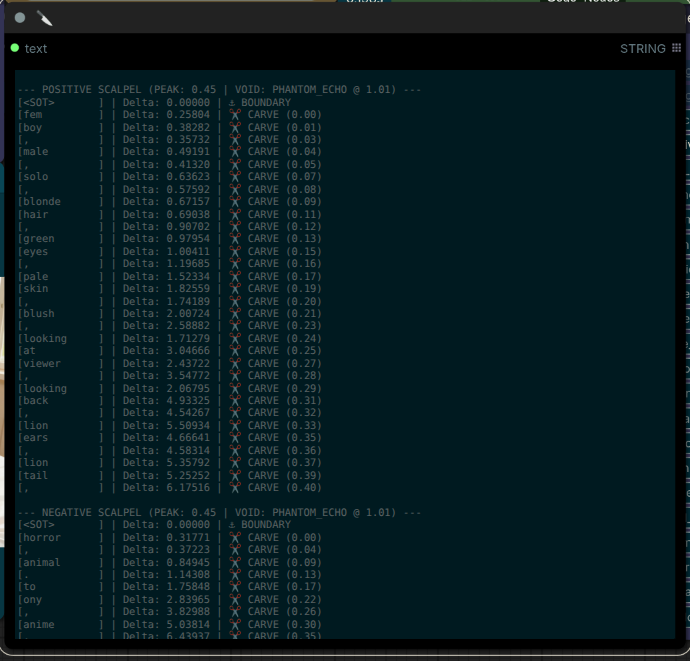Click the [pale token row
Viewport: 690px width, 661px height.
(170, 277)
